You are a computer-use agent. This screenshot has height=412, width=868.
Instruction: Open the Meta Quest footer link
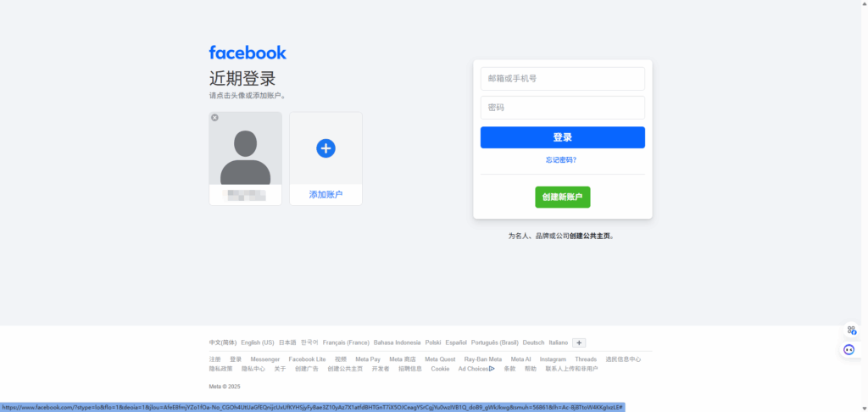tap(440, 359)
